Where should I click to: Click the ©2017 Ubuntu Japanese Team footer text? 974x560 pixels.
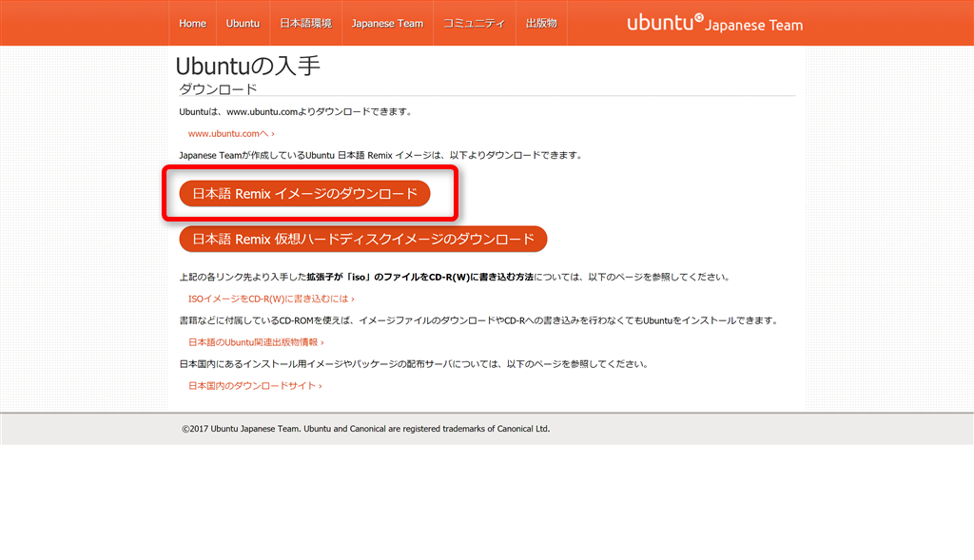366,429
